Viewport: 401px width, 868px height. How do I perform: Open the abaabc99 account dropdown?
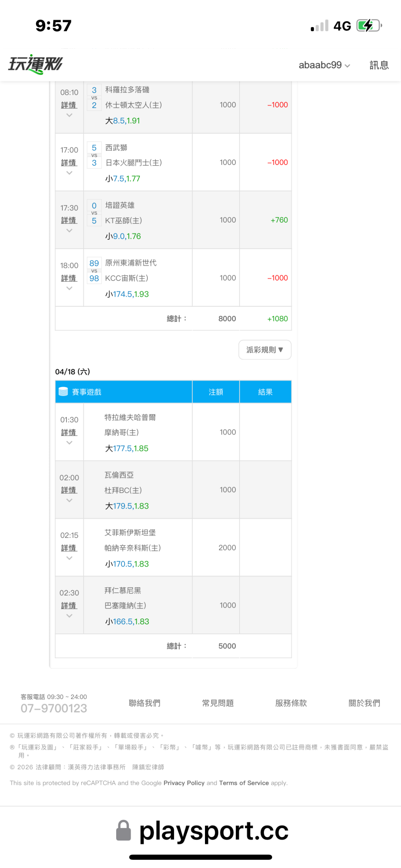tap(324, 65)
